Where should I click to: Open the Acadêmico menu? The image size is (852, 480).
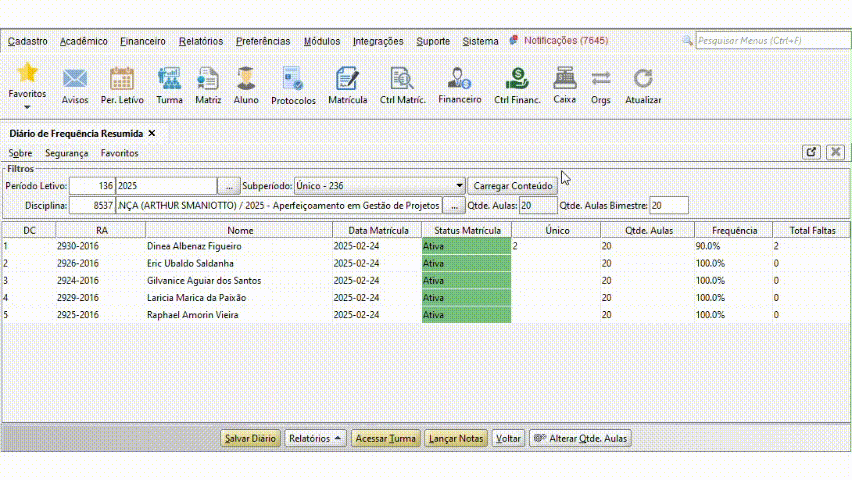[84, 41]
